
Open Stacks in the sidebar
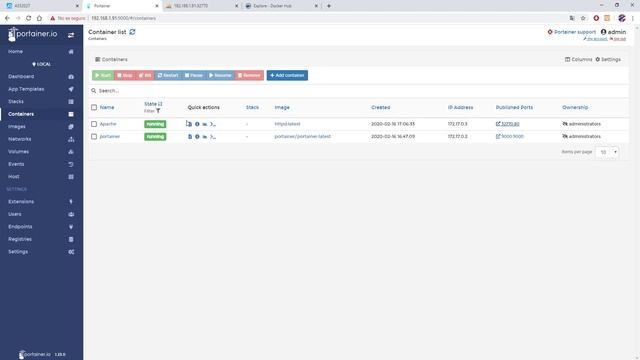pos(16,102)
